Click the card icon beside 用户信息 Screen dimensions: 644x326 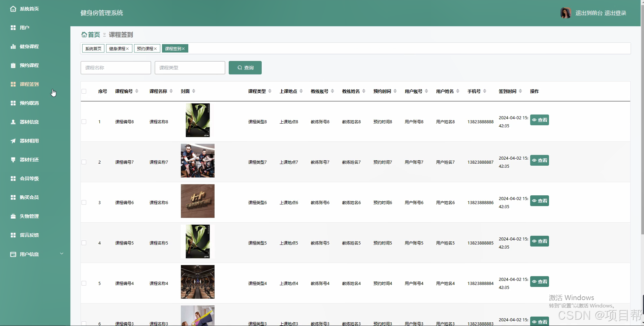(13, 254)
